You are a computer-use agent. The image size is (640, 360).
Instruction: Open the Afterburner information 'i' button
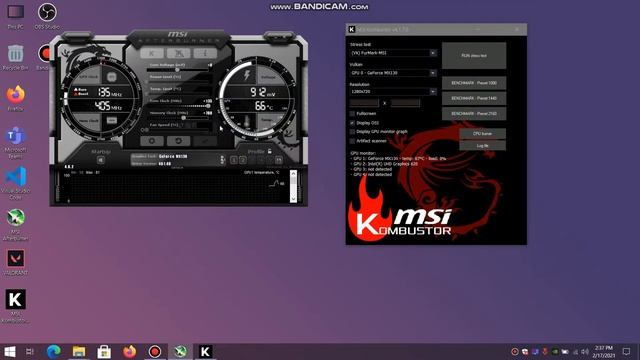coord(205,53)
